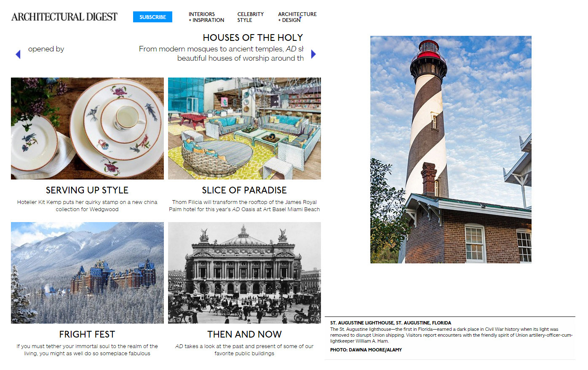This screenshot has height=370, width=588.
Task: Click the Serving Up Style headline
Action: point(87,190)
